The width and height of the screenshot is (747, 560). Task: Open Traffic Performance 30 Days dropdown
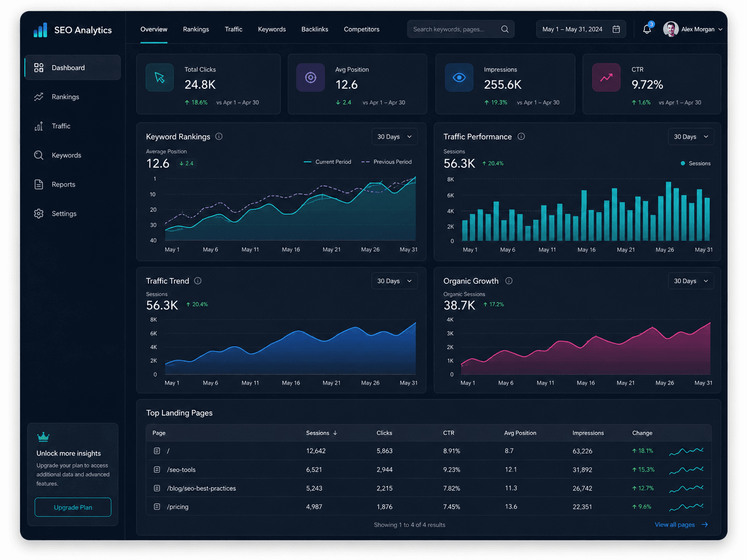[691, 137]
